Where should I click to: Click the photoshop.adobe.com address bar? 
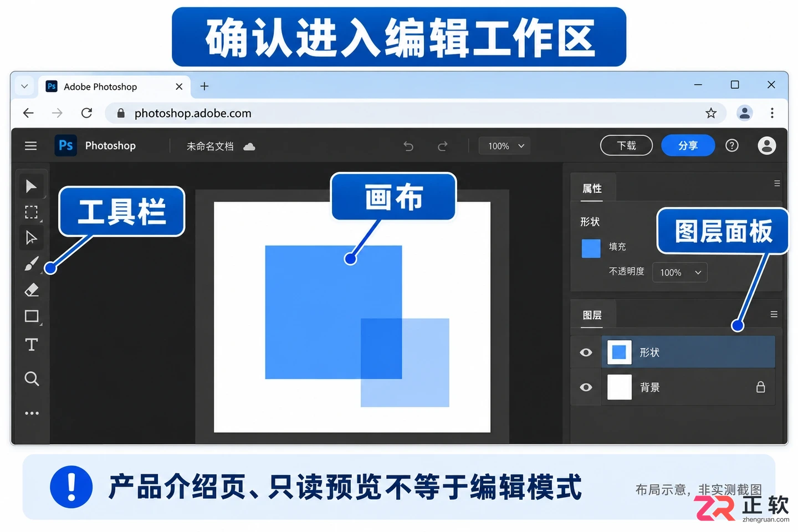416,113
